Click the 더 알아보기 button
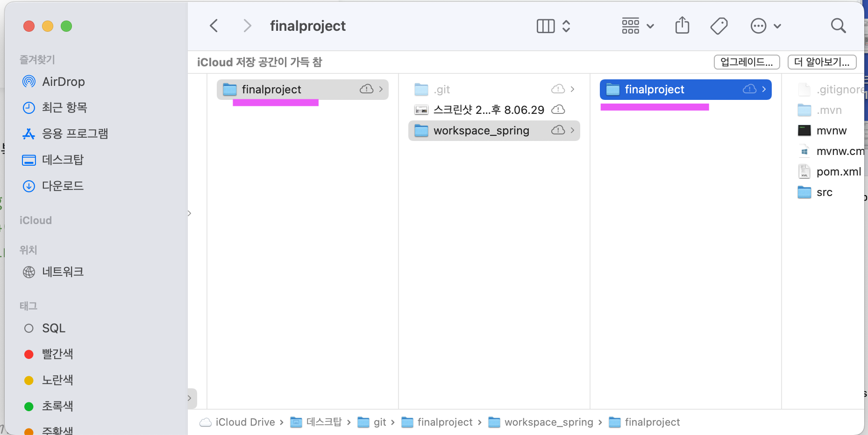Screen dimensions: 868x435 822,62
